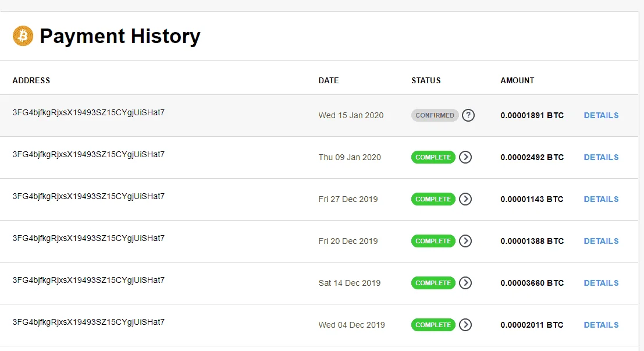Click the COMPLETE badge on the Sat 14 Dec 2019 row
Image resolution: width=644 pixels, height=351 pixels.
tap(433, 283)
